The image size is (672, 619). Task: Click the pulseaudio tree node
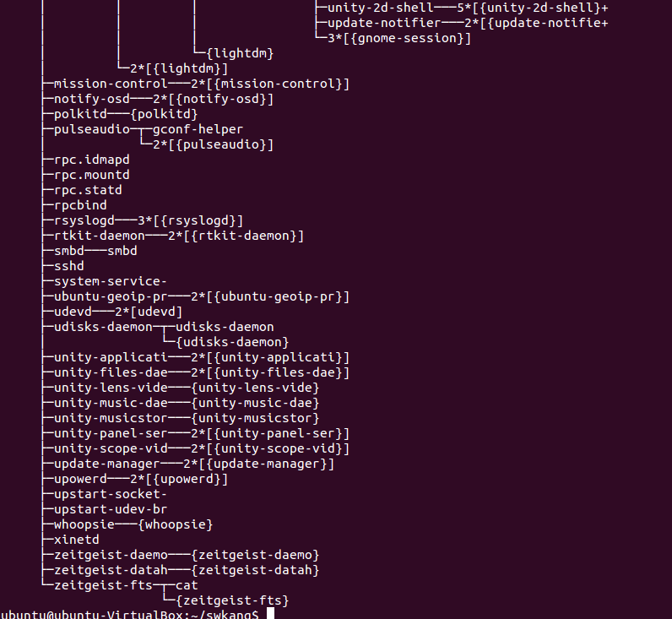point(92,130)
